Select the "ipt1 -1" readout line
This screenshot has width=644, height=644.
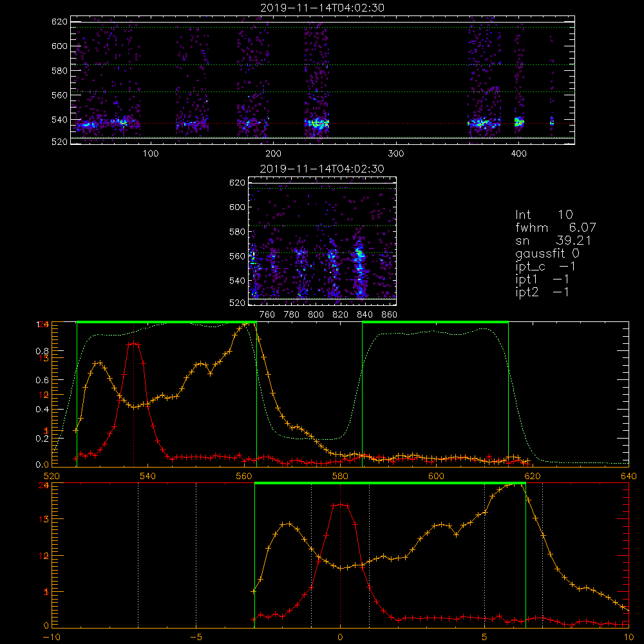(542, 279)
